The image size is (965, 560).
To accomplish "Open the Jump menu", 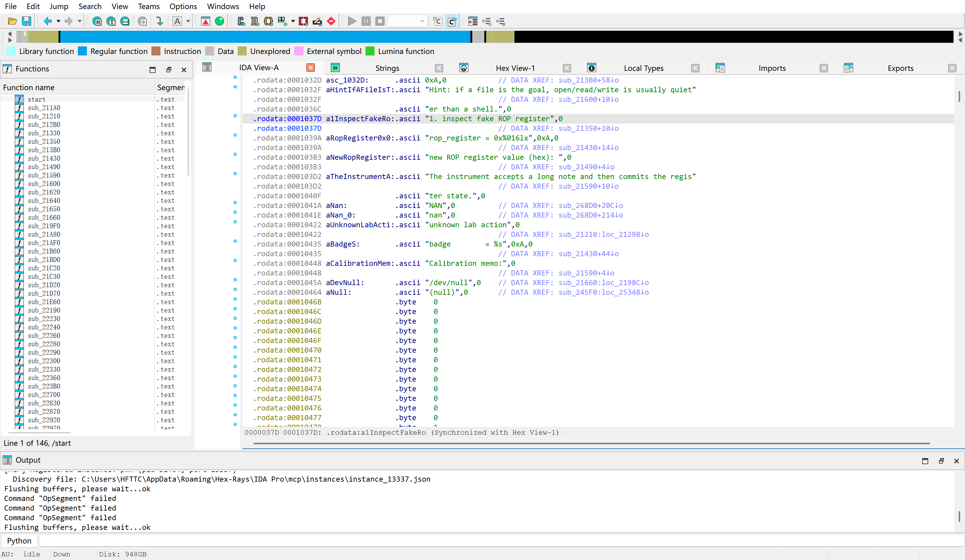I will [59, 7].
